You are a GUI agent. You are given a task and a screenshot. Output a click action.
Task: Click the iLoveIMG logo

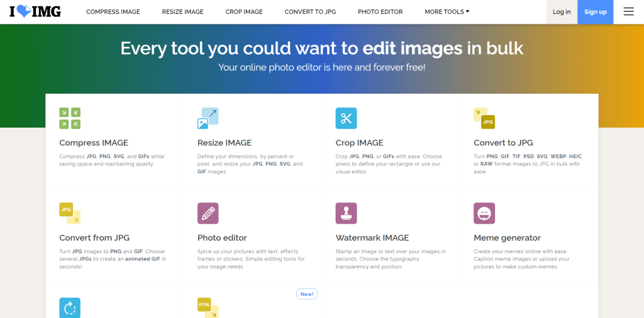35,11
